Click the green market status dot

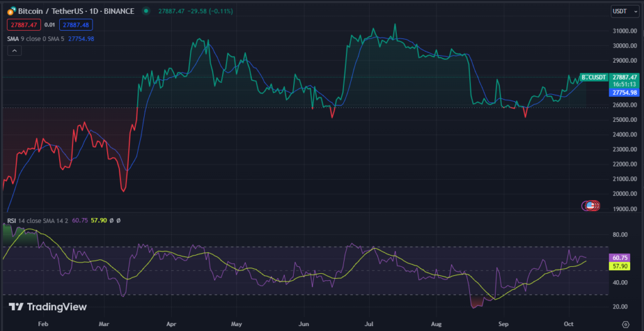pyautogui.click(x=146, y=11)
